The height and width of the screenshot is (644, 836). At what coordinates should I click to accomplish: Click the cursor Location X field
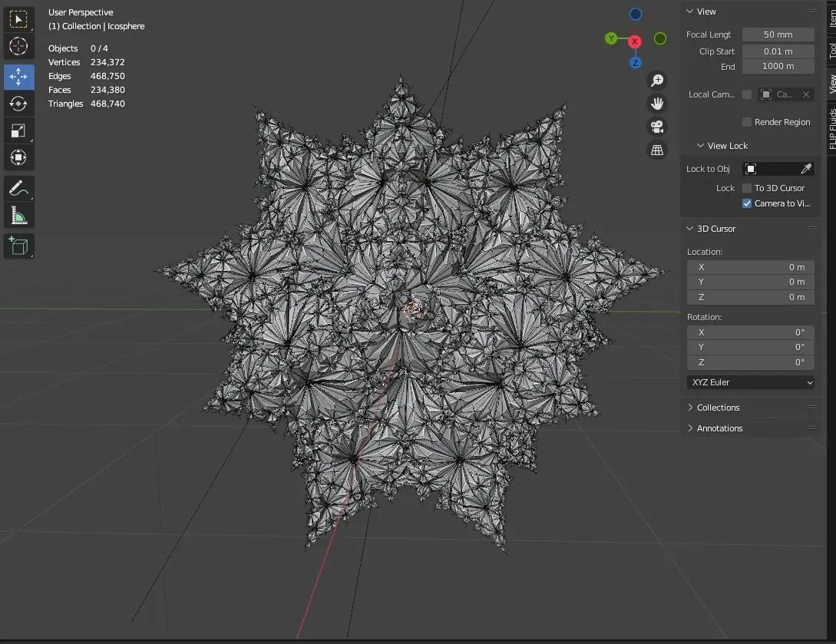click(x=750, y=267)
